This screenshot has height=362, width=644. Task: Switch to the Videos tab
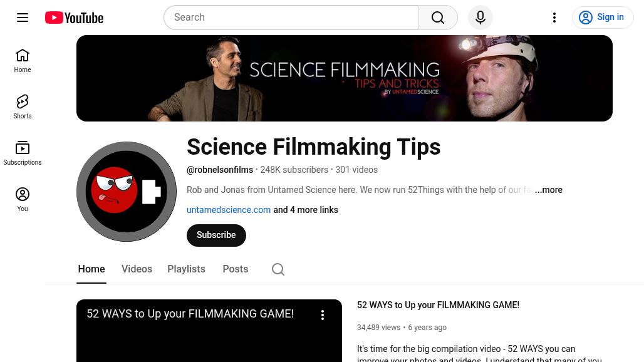[x=137, y=269]
